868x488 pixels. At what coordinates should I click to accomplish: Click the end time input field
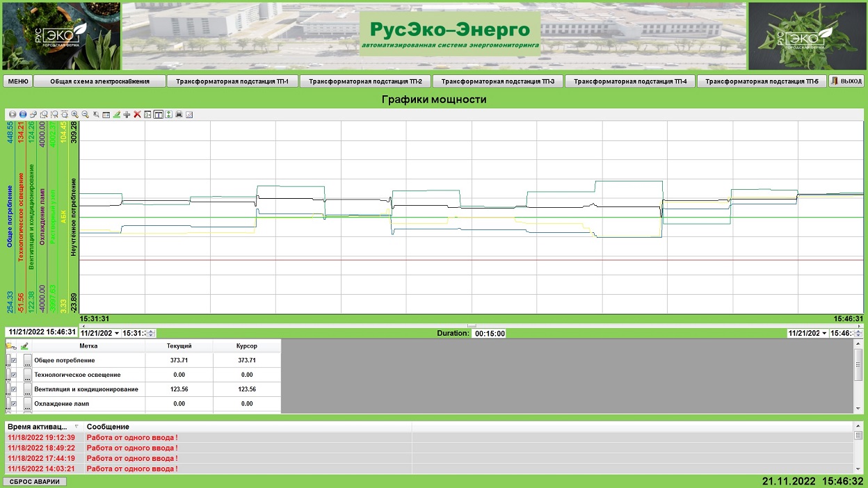click(x=843, y=333)
